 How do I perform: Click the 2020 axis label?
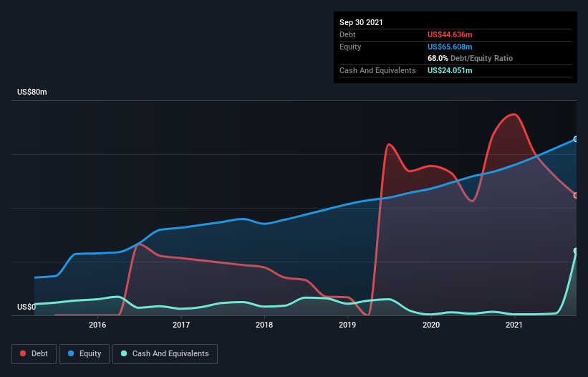(431, 325)
